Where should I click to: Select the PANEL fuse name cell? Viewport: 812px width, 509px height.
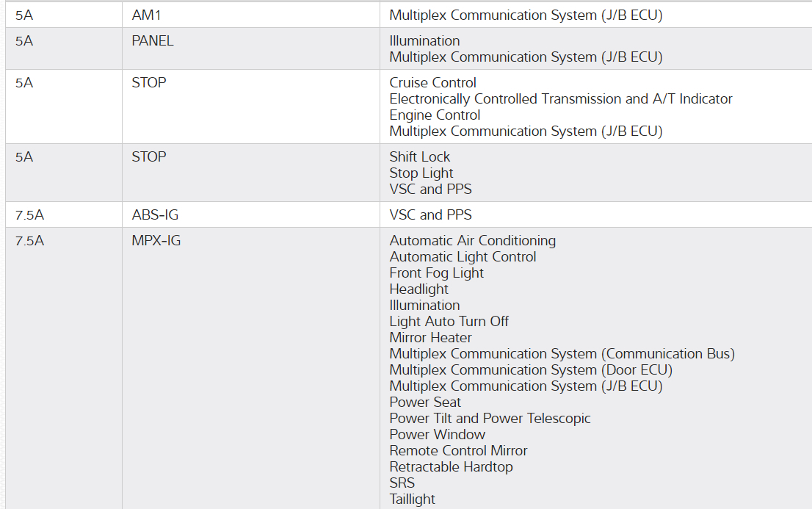tap(153, 40)
